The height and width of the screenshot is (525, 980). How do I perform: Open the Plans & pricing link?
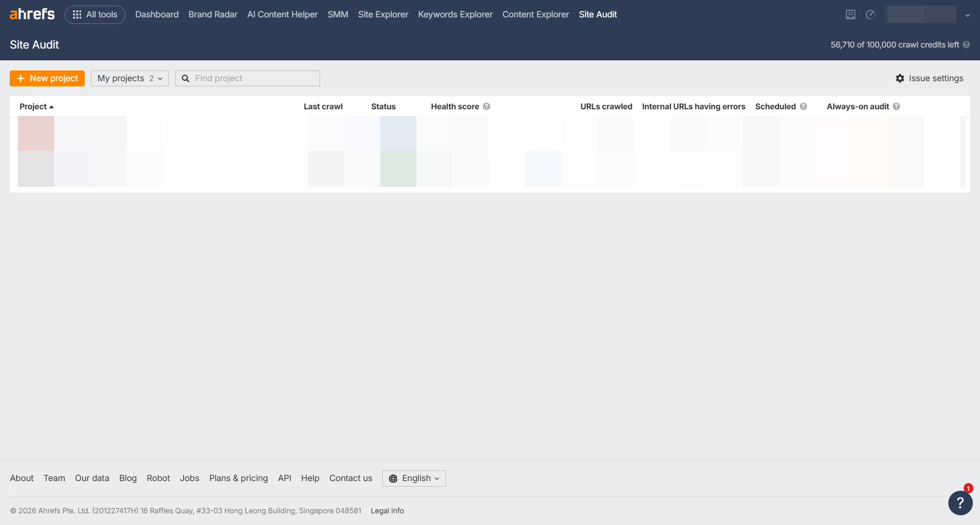(238, 479)
